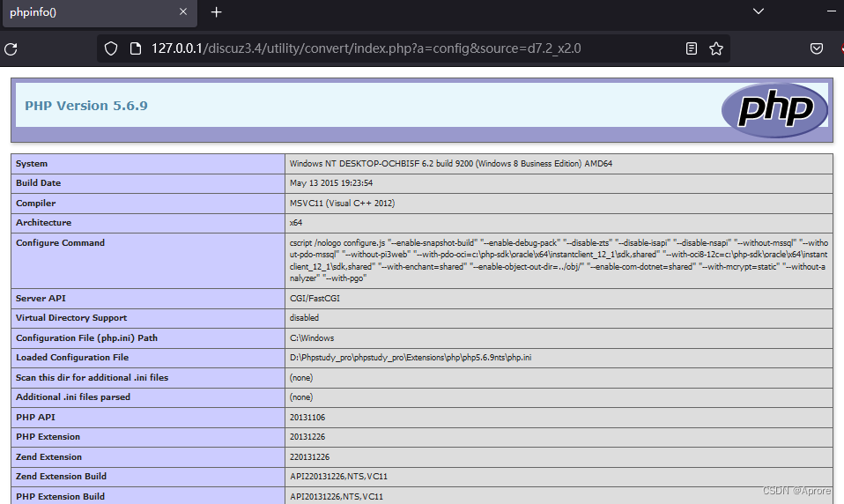Close the phpinfo() tab

tap(183, 11)
